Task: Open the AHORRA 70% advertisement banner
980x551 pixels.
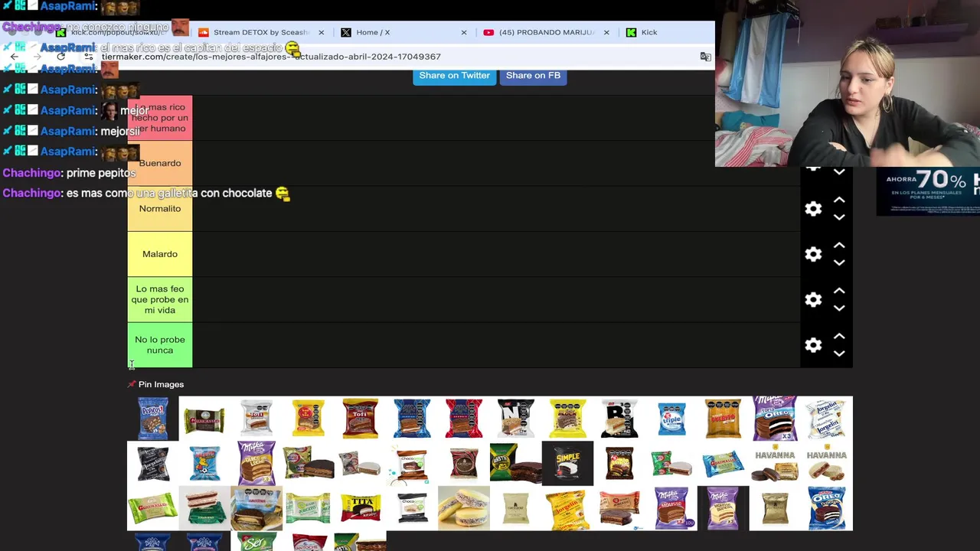Action: pos(928,191)
